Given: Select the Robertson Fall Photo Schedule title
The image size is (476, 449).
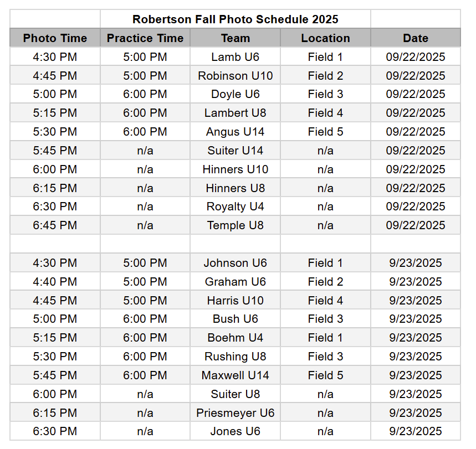Looking at the screenshot, I should [x=235, y=19].
